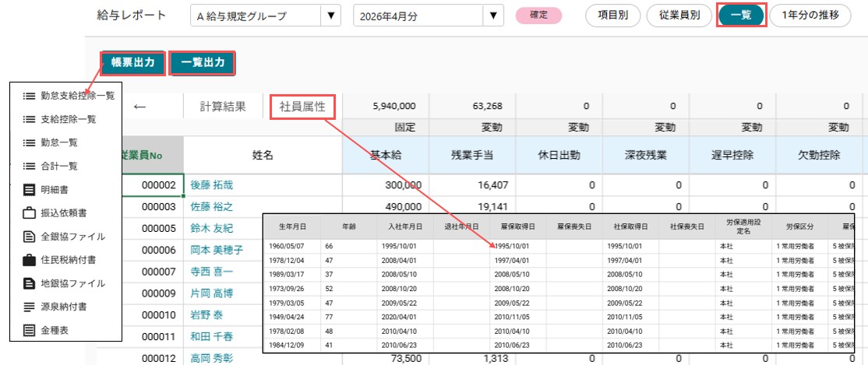868x365 pixels.
Task: Open employee 後藤 拓哉 link
Action: pyautogui.click(x=211, y=185)
